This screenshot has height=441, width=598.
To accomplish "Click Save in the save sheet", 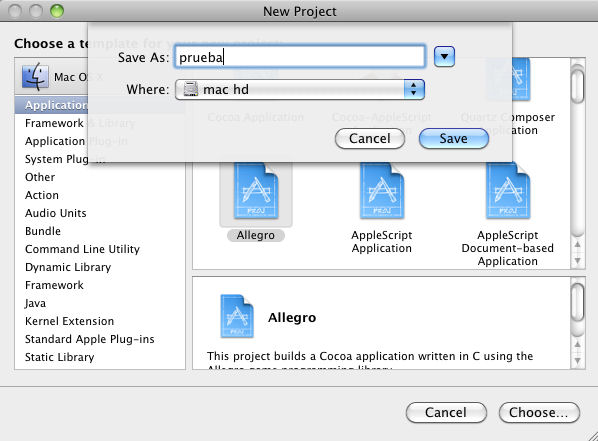I will 453,138.
